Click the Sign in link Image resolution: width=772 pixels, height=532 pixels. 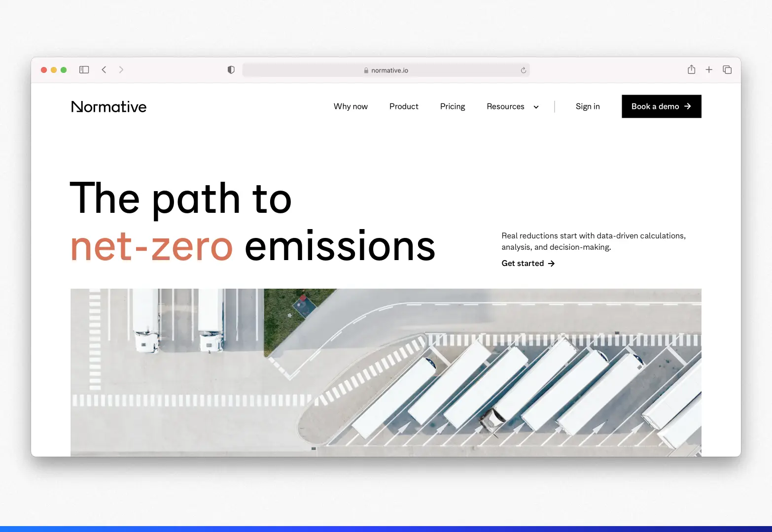588,106
